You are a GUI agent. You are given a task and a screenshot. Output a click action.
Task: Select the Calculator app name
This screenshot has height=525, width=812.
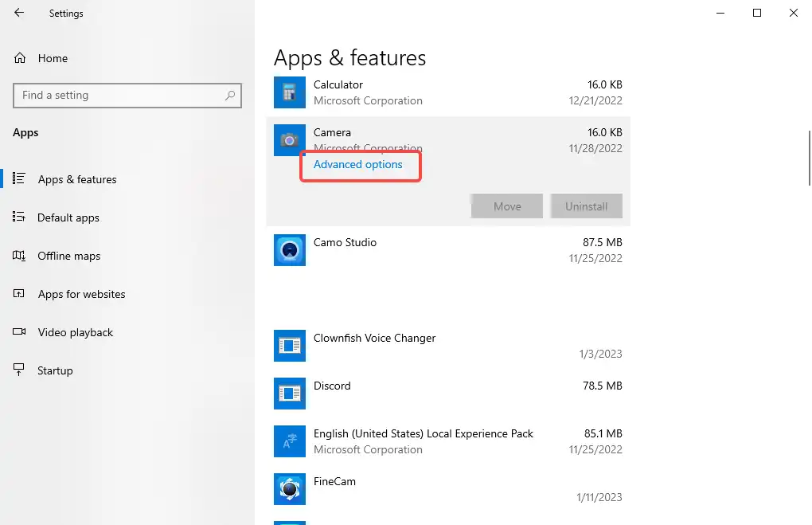coord(338,84)
